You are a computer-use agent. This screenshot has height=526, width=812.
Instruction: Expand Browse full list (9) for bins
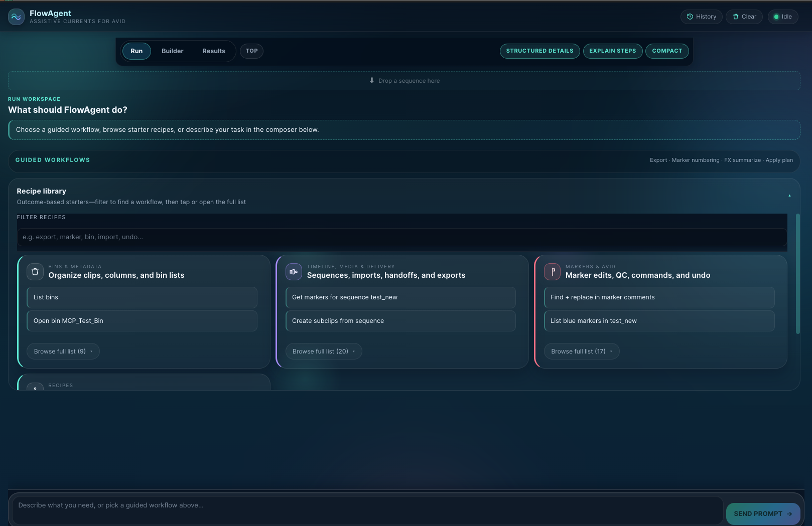[x=63, y=352]
